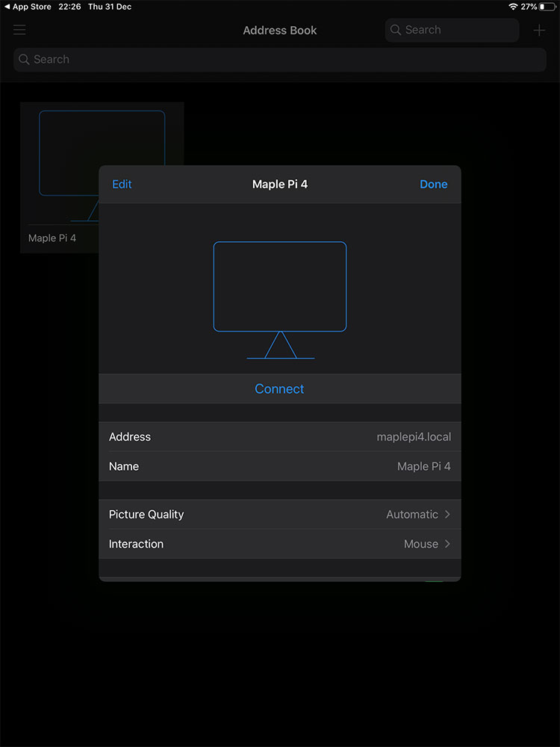Click the magnifier icon in the top-right search

[396, 31]
